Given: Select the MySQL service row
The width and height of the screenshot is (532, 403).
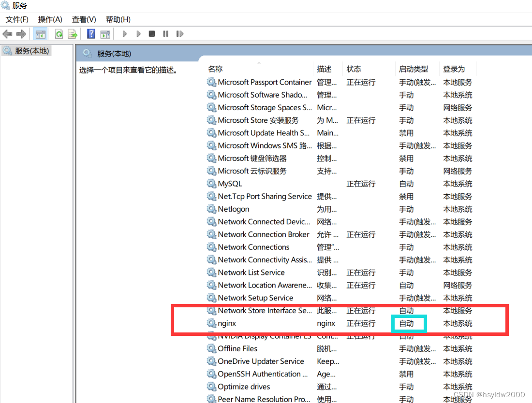Looking at the screenshot, I should pos(229,184).
